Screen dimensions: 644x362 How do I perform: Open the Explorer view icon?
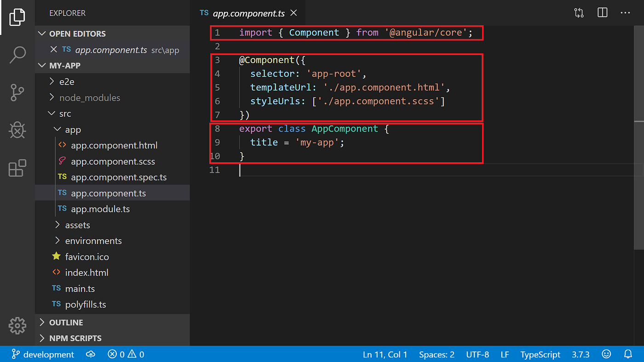point(17,17)
